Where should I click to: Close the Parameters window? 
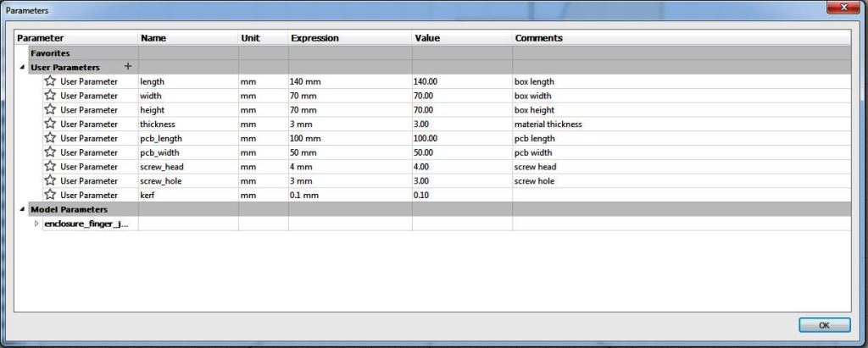point(843,7)
